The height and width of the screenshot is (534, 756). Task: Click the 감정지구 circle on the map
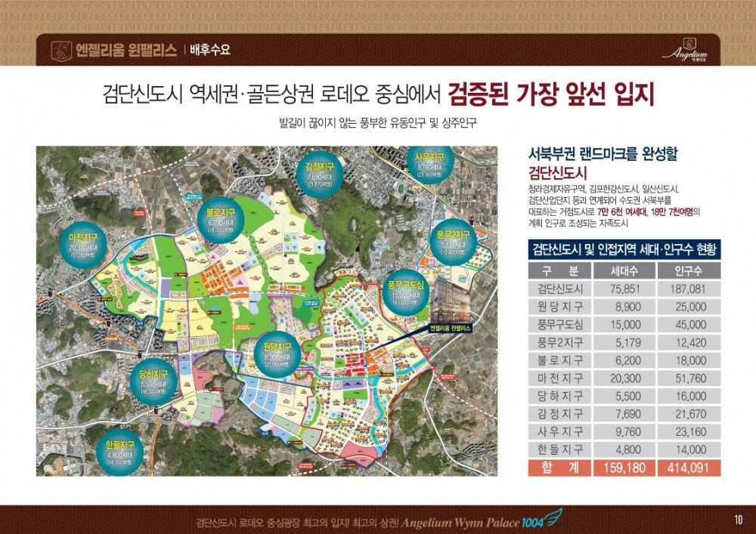[319, 174]
